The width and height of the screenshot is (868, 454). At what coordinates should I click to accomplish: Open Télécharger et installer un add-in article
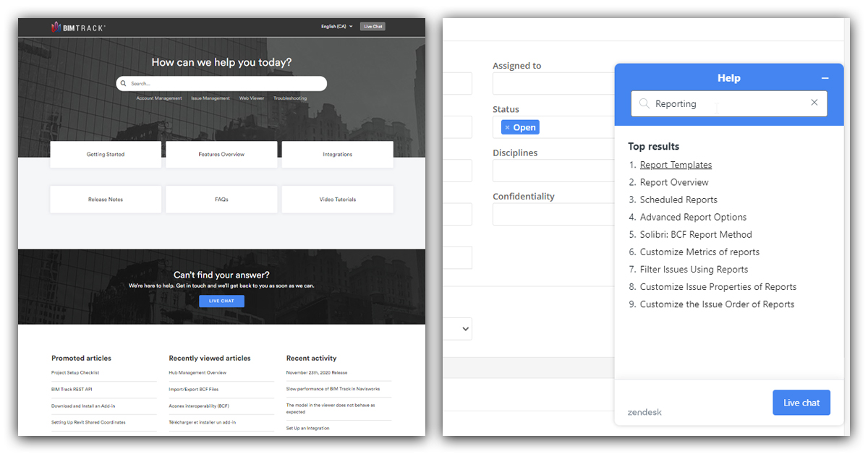click(203, 422)
